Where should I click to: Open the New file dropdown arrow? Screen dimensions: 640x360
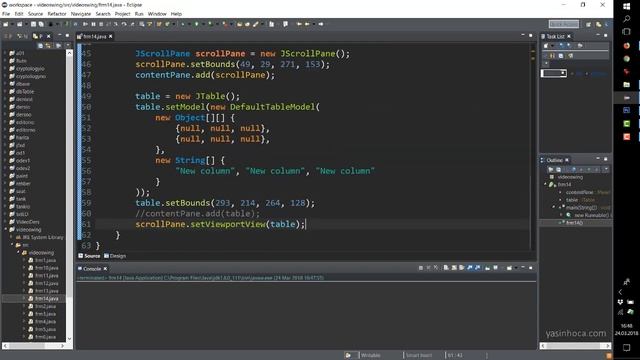point(12,24)
